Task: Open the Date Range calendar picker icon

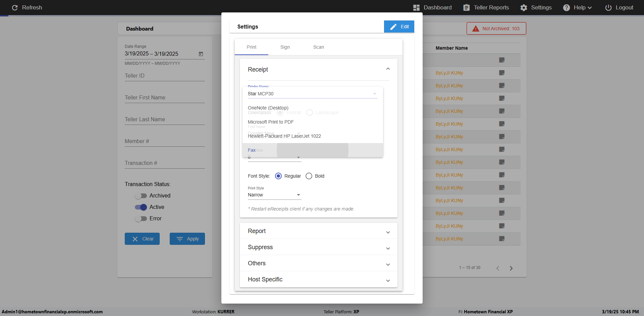Action: pos(201,54)
